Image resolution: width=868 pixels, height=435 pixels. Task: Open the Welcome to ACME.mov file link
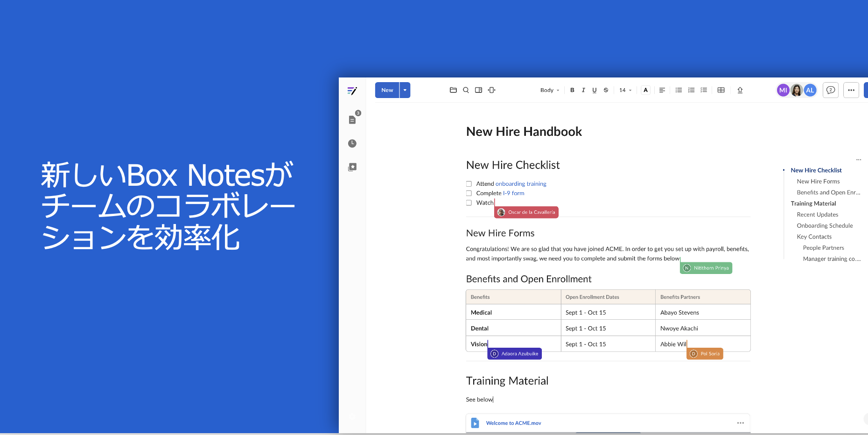pyautogui.click(x=513, y=423)
